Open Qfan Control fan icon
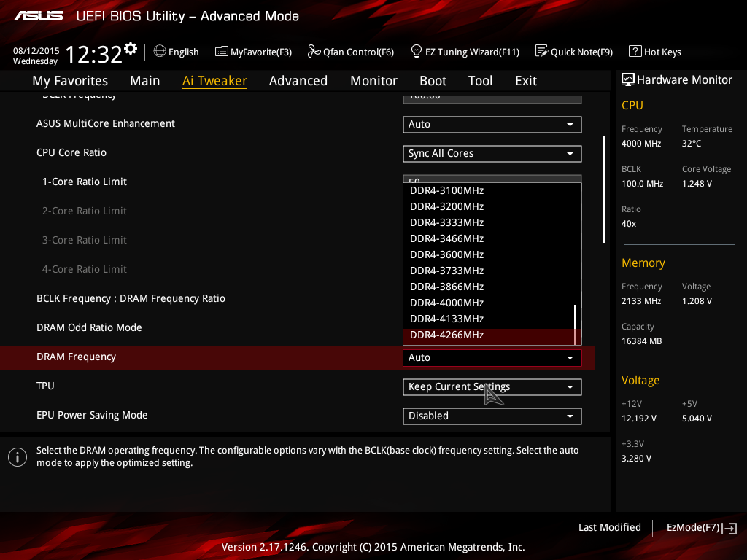 (314, 51)
